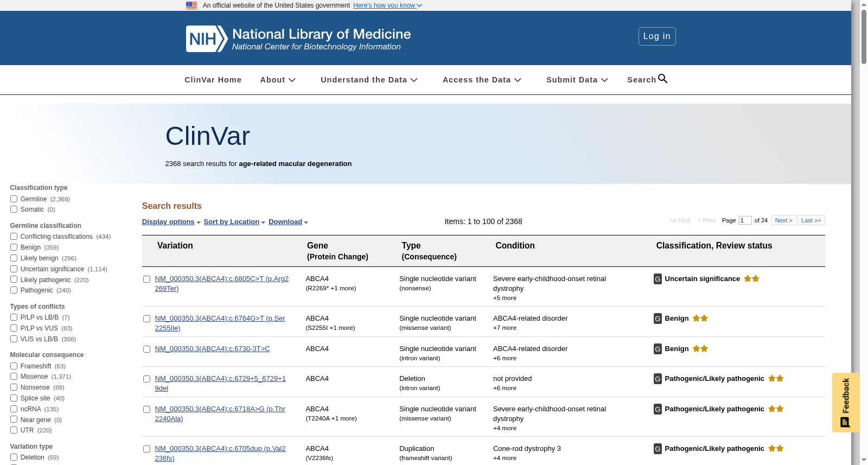Viewport: 868px width, 465px height.
Task: Click G badge in c.6729+5_6729+19del row
Action: (x=658, y=379)
